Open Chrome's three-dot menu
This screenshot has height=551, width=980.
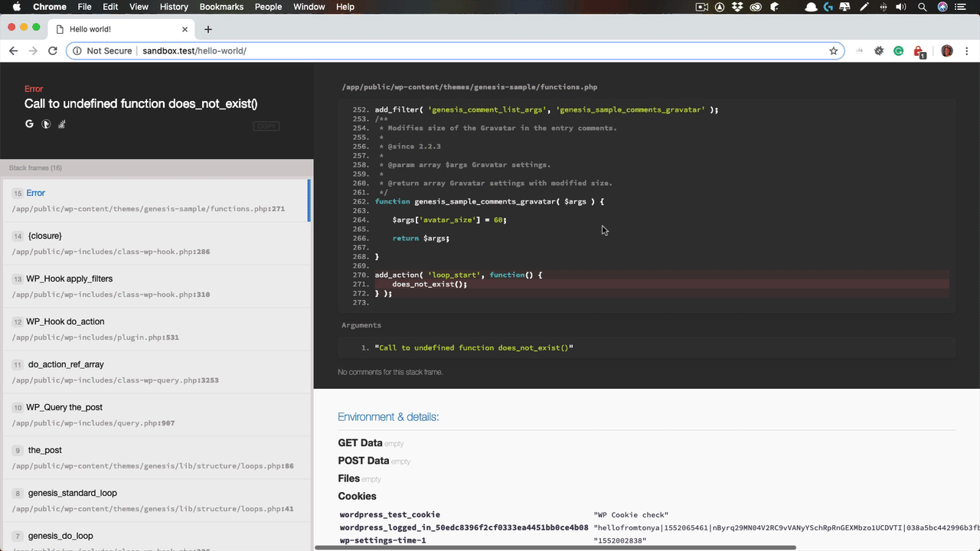click(x=967, y=51)
